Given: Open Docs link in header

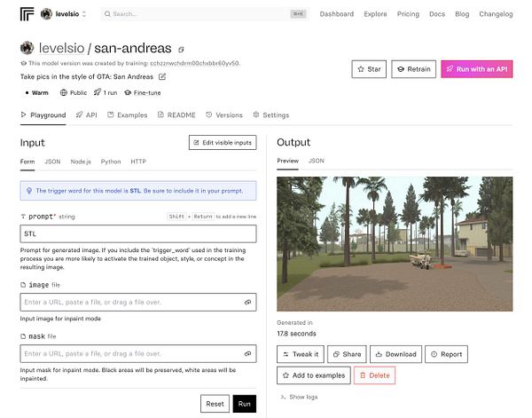Looking at the screenshot, I should 437,14.
